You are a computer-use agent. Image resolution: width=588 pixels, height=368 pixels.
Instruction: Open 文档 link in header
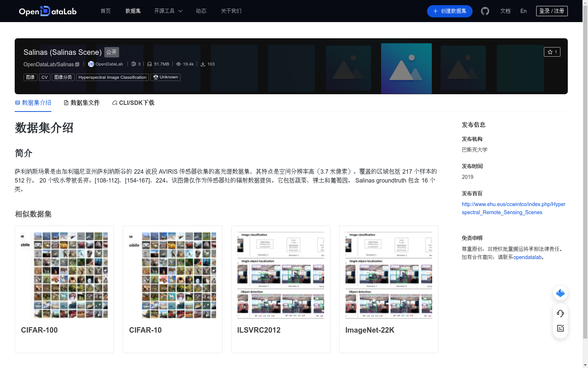(505, 11)
